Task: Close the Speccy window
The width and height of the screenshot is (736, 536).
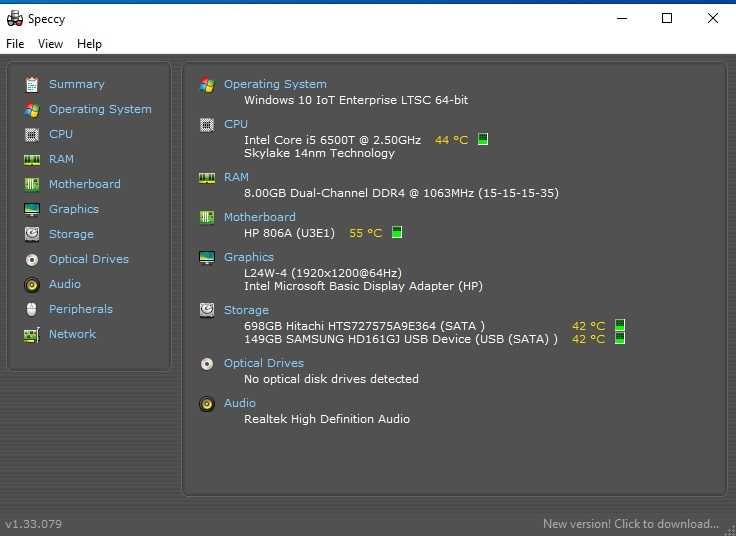Action: [713, 18]
